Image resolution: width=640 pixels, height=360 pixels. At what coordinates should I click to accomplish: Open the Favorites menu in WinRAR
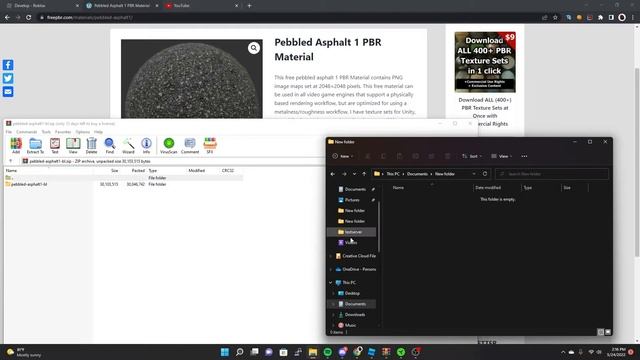pos(63,132)
